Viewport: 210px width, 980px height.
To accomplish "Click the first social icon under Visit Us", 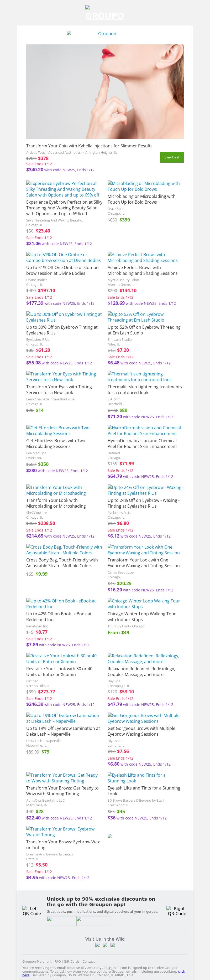I will point(97,945).
